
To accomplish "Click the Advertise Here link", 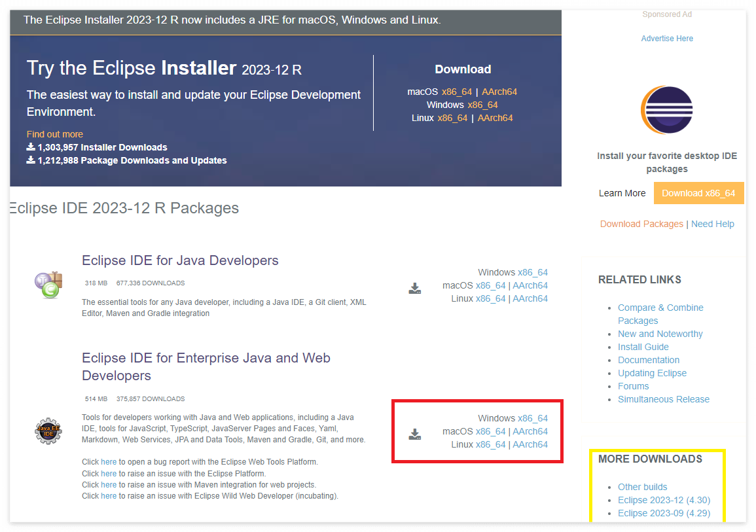I will (x=667, y=39).
